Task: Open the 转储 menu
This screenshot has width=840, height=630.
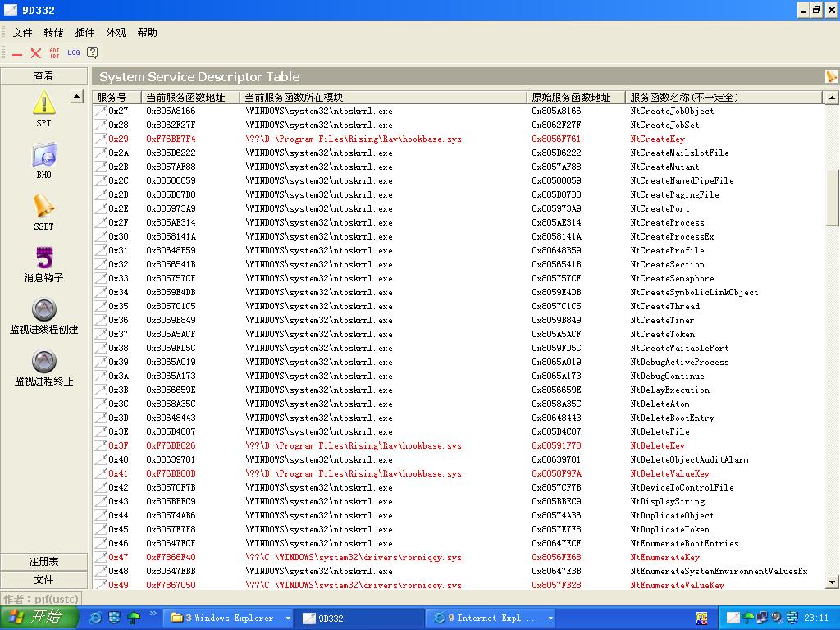Action: [x=53, y=33]
